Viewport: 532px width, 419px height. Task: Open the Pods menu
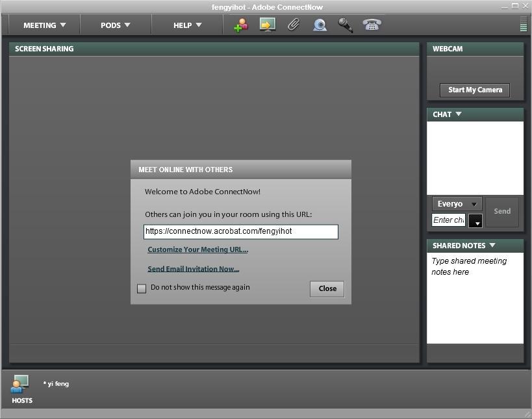(x=116, y=25)
